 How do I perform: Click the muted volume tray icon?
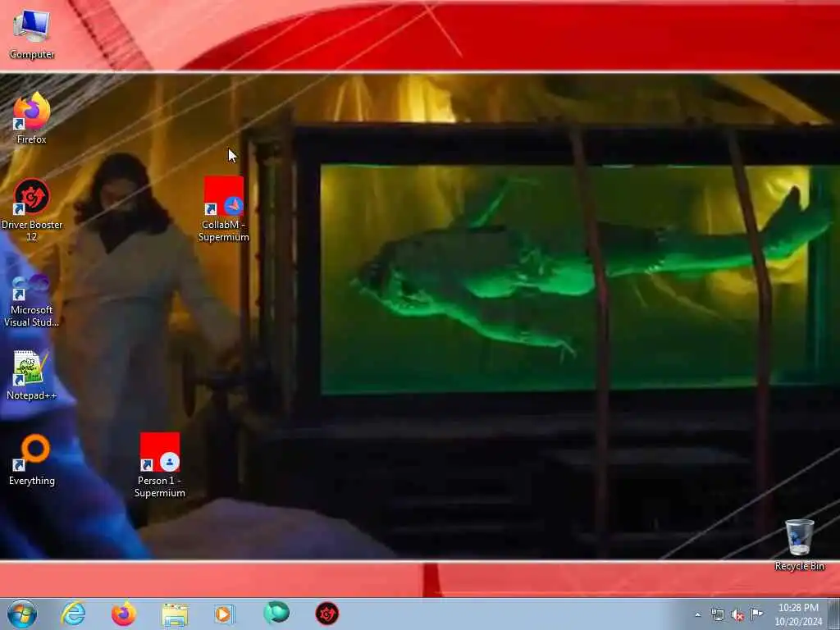point(737,614)
